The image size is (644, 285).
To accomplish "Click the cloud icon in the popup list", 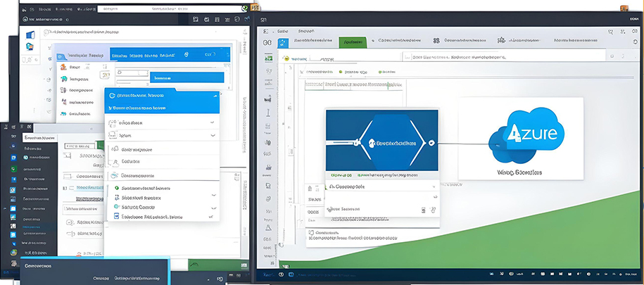I will pyautogui.click(x=115, y=175).
